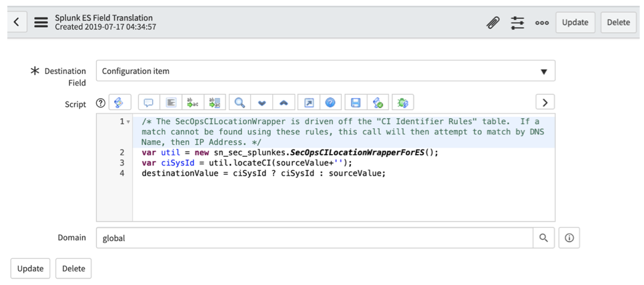Preview Domain record info icon
644x285 pixels.
[x=569, y=238]
